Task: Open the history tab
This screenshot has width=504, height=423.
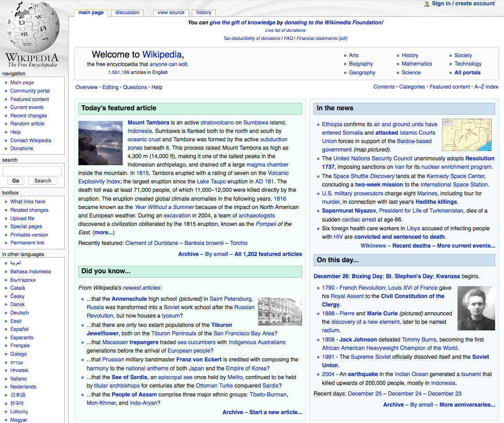Action: coord(204,12)
